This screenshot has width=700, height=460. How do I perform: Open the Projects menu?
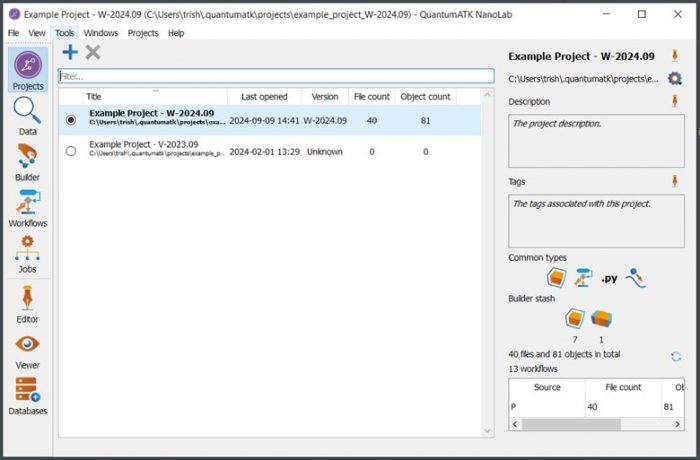[143, 33]
